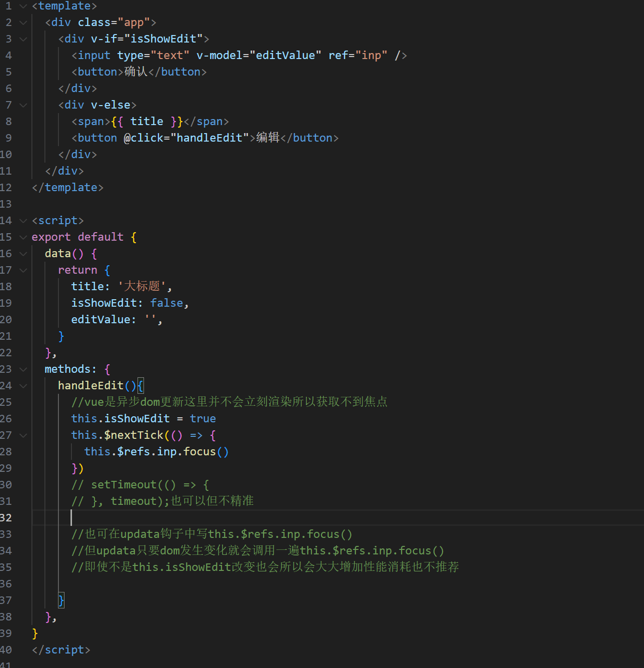The width and height of the screenshot is (644, 668).
Task: Collapse the data() function fold chevron
Action: pyautogui.click(x=23, y=254)
